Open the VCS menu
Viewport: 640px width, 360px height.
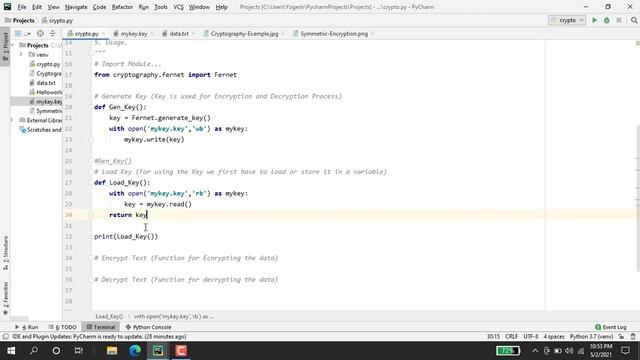[x=178, y=7]
